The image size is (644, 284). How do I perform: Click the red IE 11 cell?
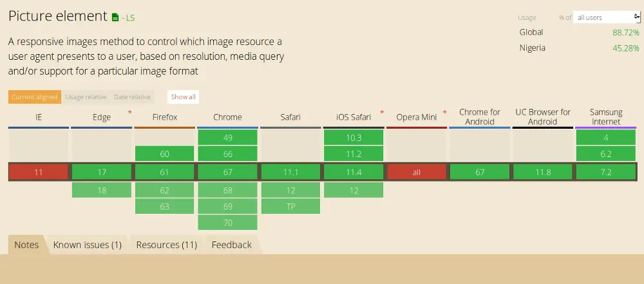point(39,172)
